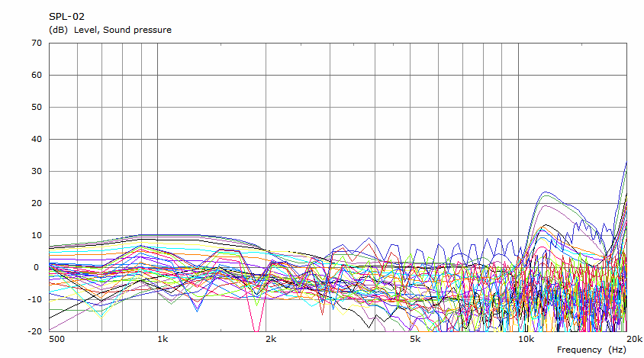
Task: Click the -20 dB axis label
Action: coord(35,331)
